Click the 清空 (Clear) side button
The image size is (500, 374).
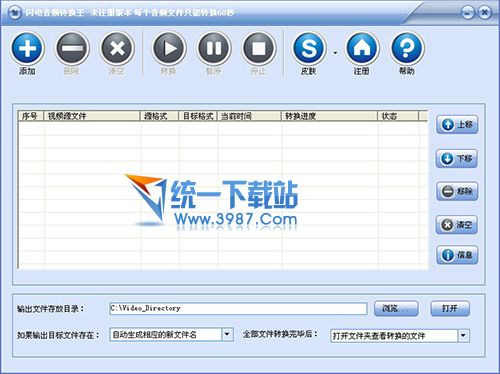[x=457, y=225]
